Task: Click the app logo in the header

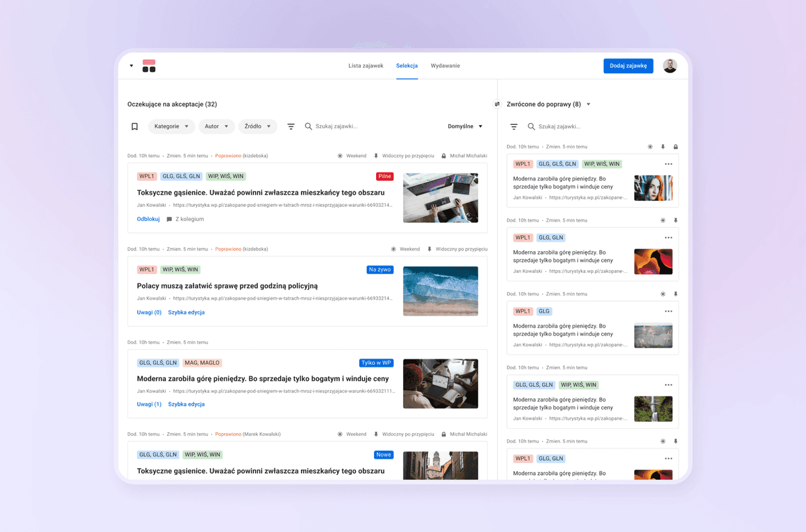Action: (x=149, y=66)
